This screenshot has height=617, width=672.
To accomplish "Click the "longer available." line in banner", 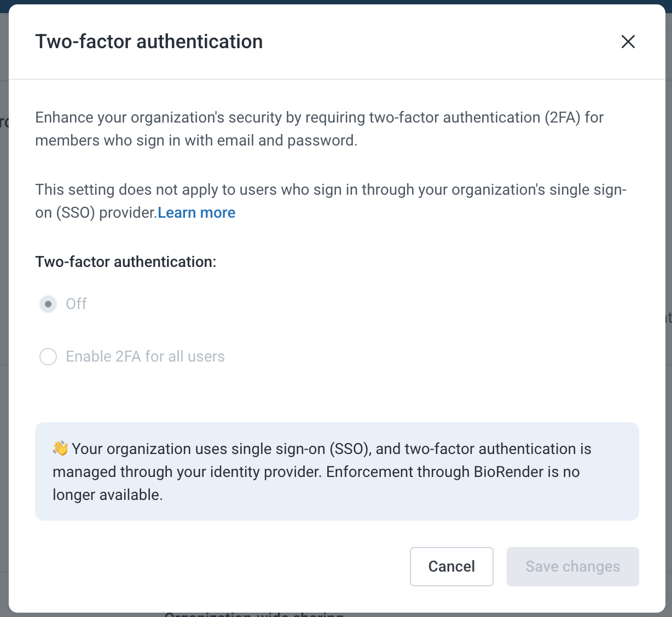I will pos(108,495).
